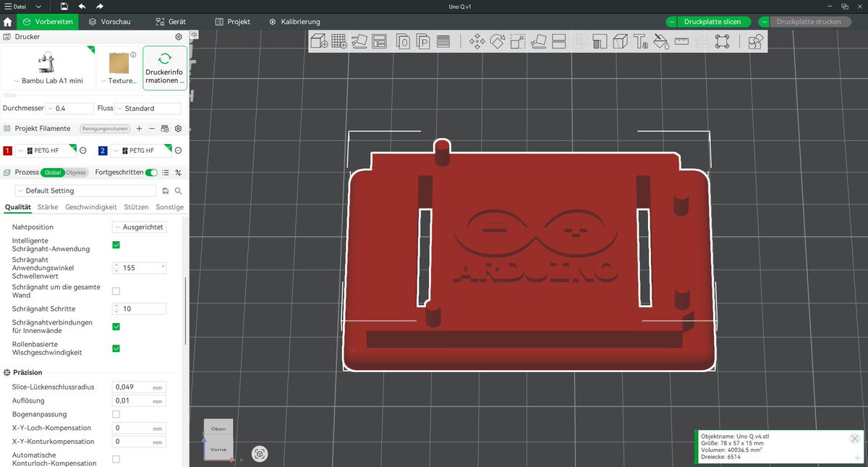The width and height of the screenshot is (868, 467).
Task: Open dropdown arrow beside Druckplatte slicen
Action: point(673,22)
